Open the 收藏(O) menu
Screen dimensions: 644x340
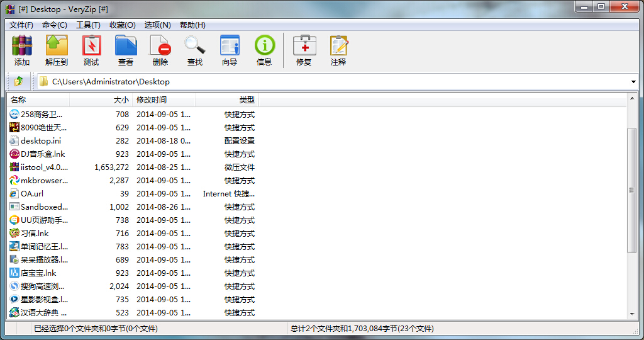click(123, 25)
